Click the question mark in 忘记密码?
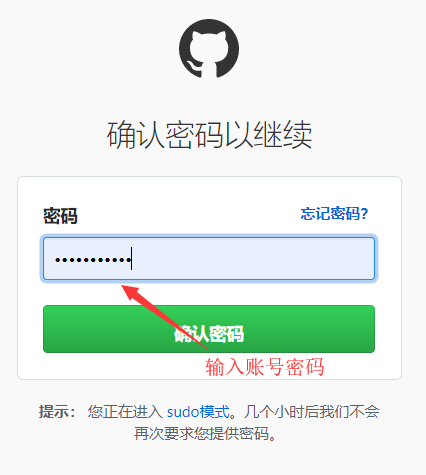This screenshot has width=426, height=475. pos(364,214)
